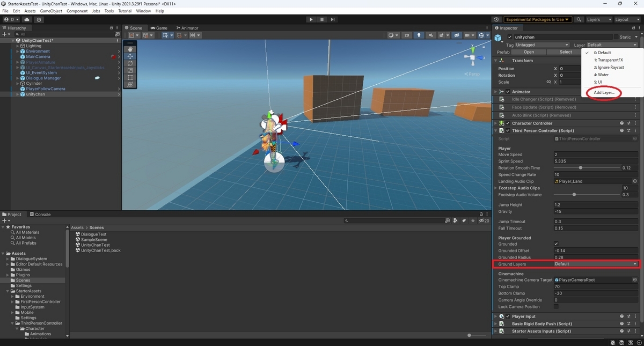The height and width of the screenshot is (346, 644).
Task: Open the Unity cloud services icon
Action: point(27,19)
